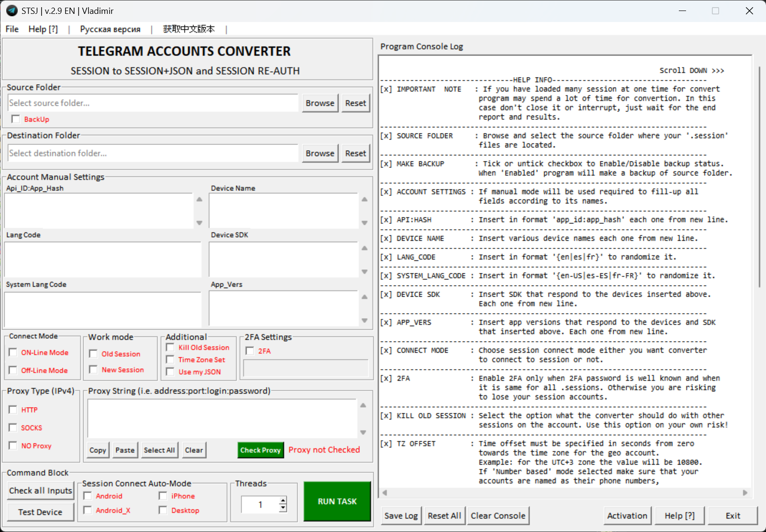Click the App_Vers text area
The image size is (766, 532).
(284, 309)
